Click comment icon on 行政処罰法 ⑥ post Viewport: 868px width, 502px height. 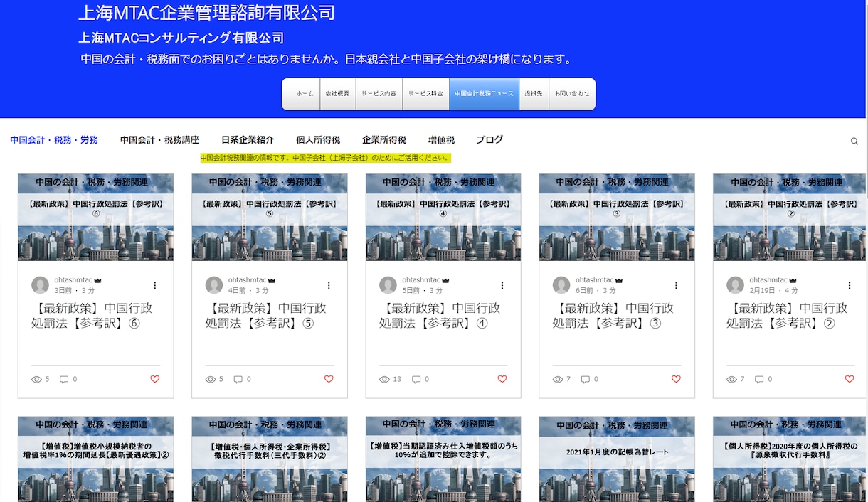click(x=64, y=380)
